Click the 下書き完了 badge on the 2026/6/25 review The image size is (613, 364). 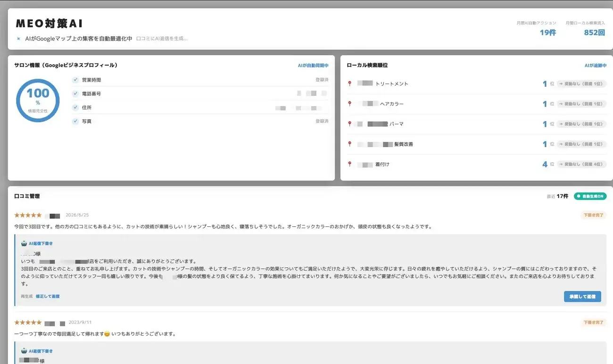point(594,215)
